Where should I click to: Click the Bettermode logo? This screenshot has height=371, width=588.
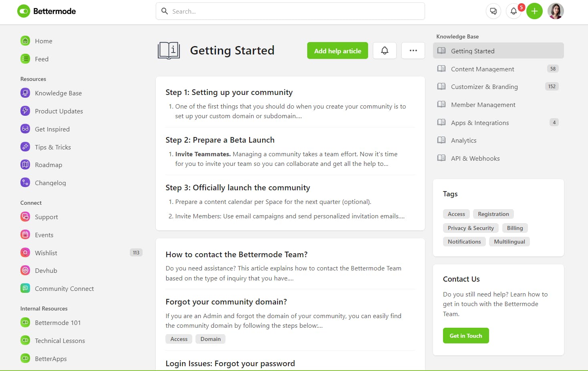click(x=46, y=11)
